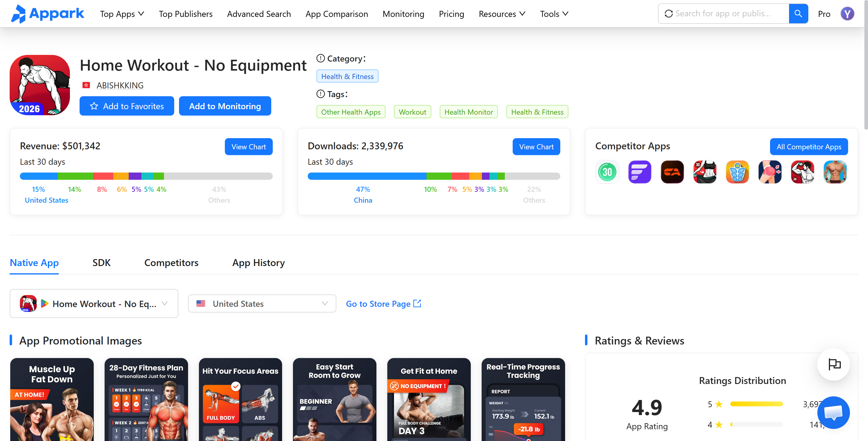Click the 5-star rating row star
The height and width of the screenshot is (441, 868).
coord(719,404)
